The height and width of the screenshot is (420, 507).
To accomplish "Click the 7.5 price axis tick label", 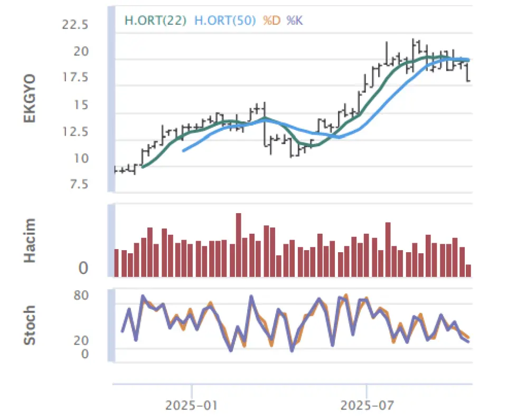I will tap(78, 184).
